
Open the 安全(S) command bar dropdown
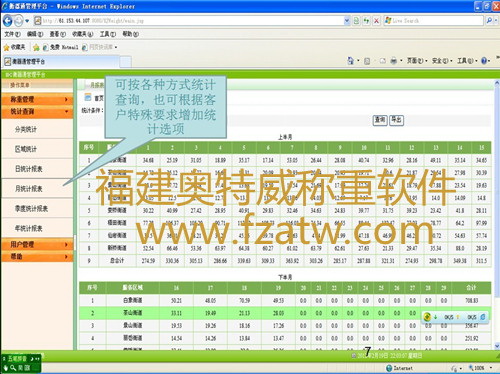[x=442, y=61]
